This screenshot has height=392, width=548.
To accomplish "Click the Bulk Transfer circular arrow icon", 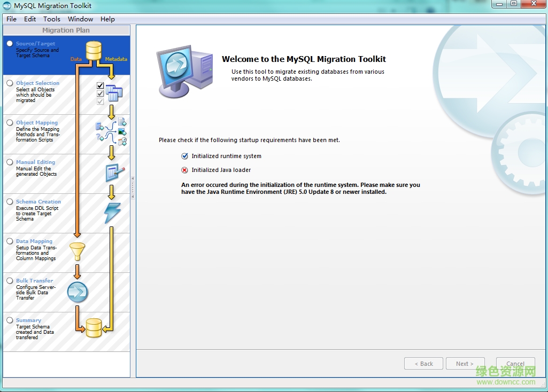I will 78,292.
